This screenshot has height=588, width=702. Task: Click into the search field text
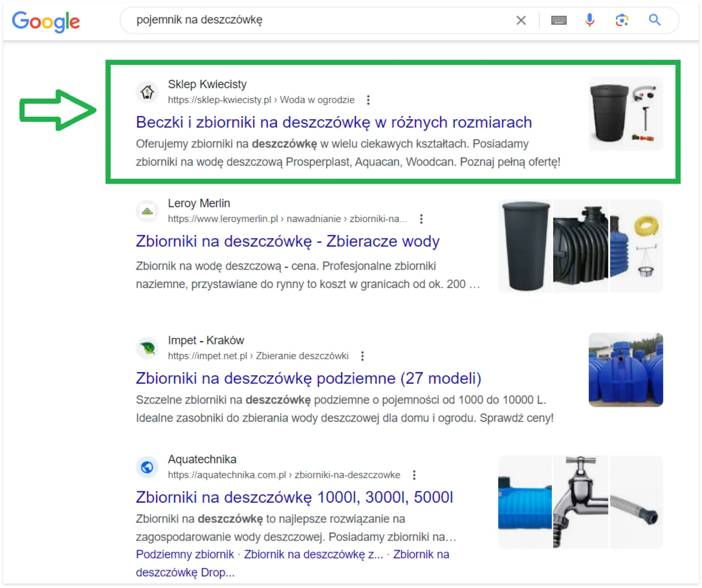199,20
